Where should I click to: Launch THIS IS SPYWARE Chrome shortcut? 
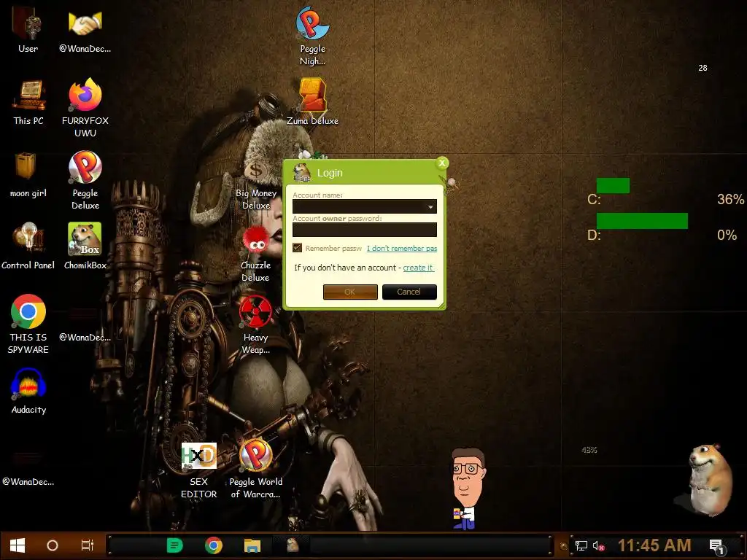28,324
